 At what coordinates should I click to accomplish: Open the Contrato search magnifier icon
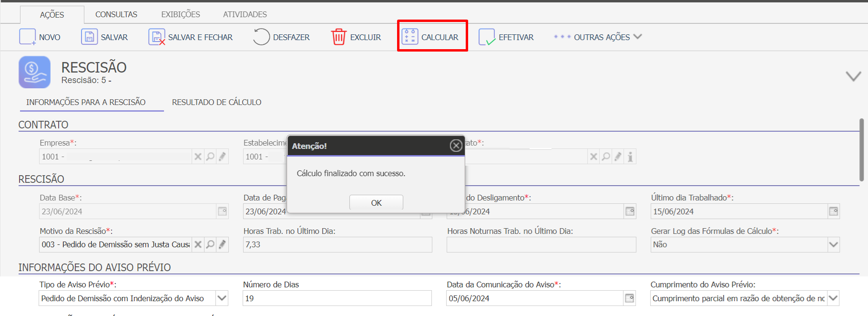coord(606,157)
